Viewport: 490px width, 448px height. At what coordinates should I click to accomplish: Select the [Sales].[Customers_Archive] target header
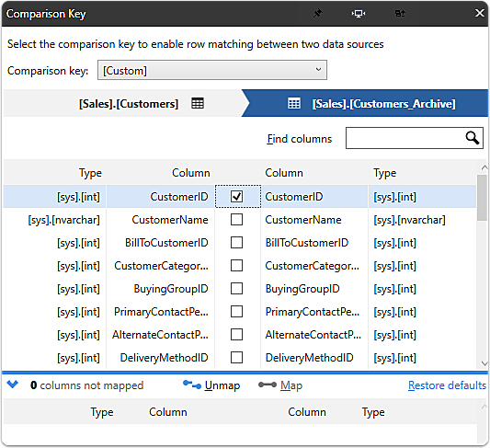click(x=367, y=103)
